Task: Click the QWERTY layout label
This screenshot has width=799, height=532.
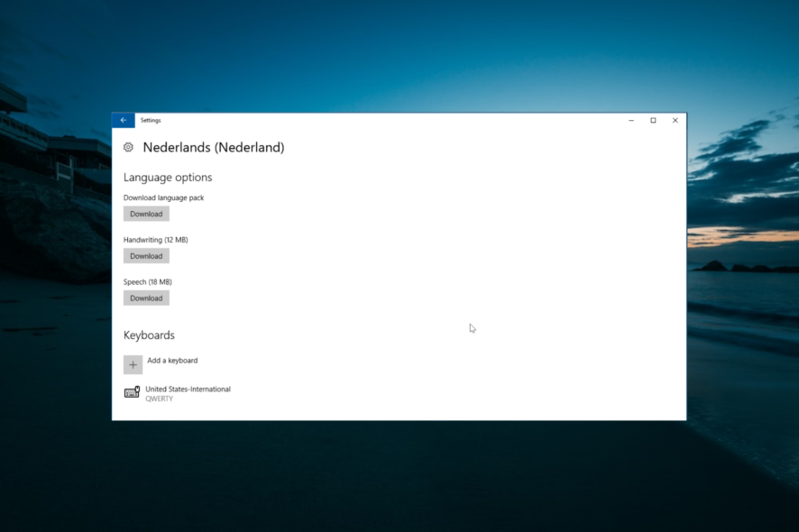Action: tap(159, 399)
